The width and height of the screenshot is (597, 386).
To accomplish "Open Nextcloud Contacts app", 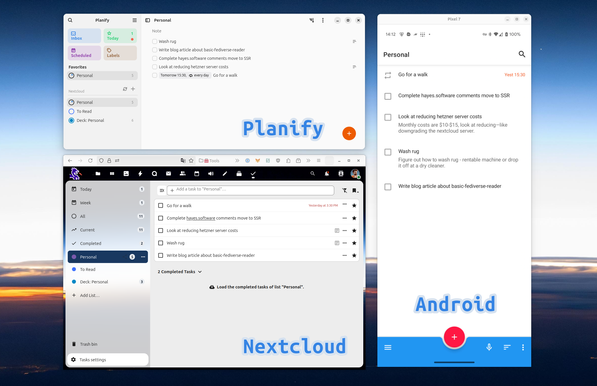I will coord(182,174).
